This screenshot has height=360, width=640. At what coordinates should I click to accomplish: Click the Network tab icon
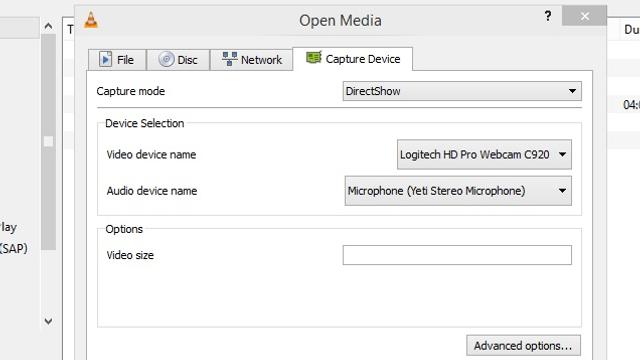click(229, 59)
